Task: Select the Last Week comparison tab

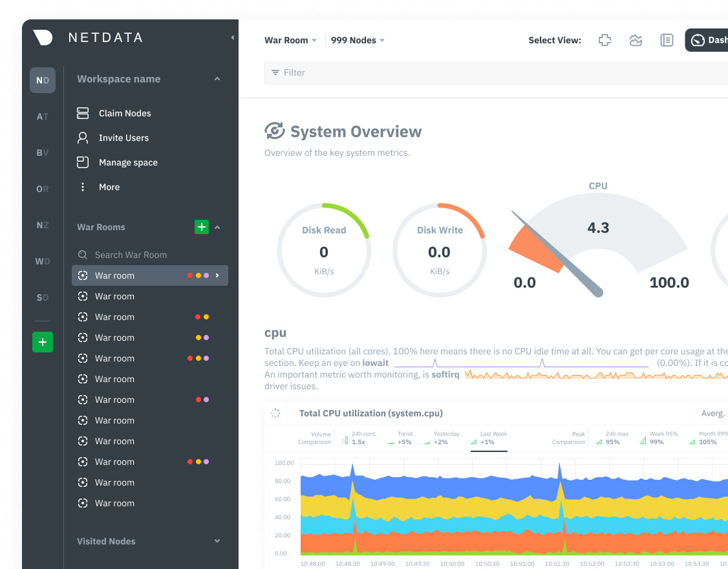Action: pos(489,438)
